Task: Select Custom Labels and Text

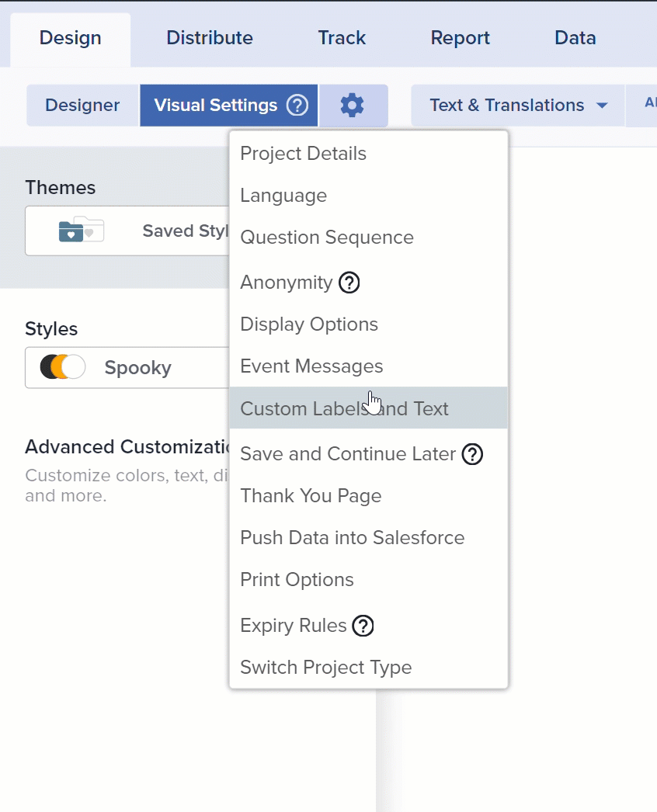Action: tap(344, 408)
